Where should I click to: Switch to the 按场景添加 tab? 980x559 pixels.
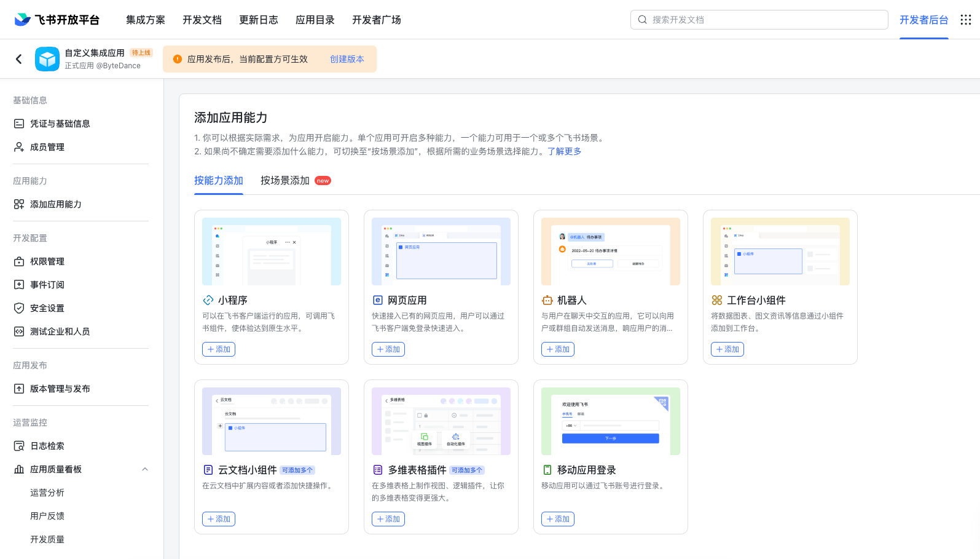pyautogui.click(x=285, y=181)
